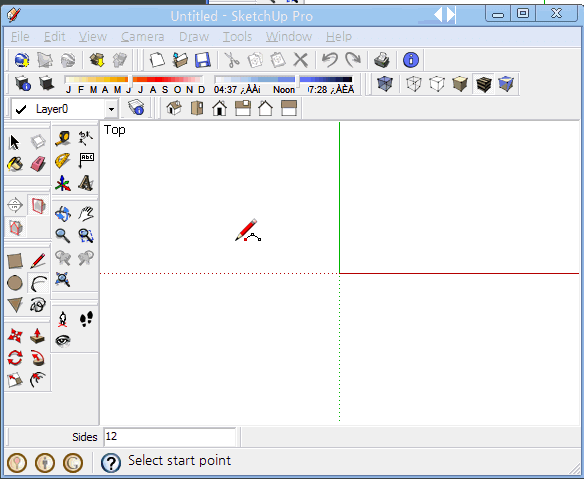
Task: Open the status bar help question icon
Action: 111,463
